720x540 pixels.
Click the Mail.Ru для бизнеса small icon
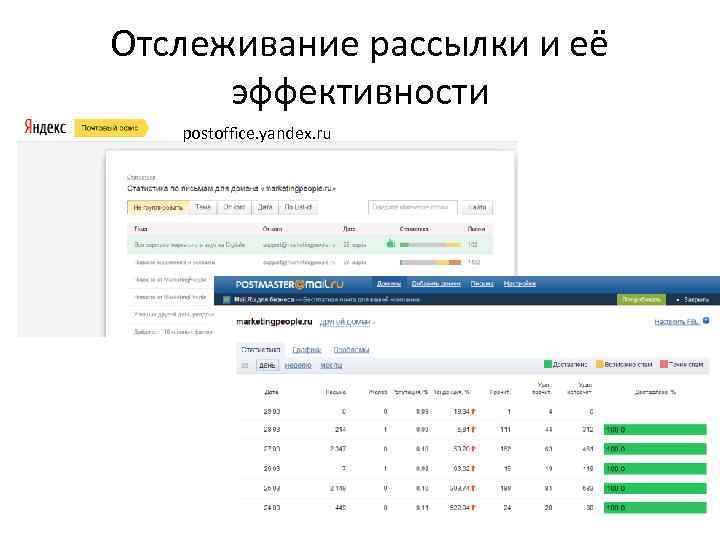[226, 300]
